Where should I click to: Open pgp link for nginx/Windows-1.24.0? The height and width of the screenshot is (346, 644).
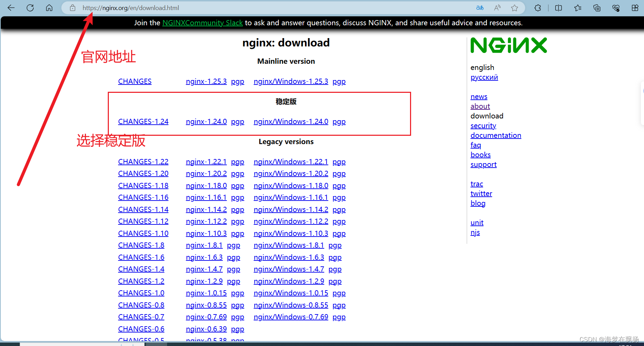tap(339, 122)
